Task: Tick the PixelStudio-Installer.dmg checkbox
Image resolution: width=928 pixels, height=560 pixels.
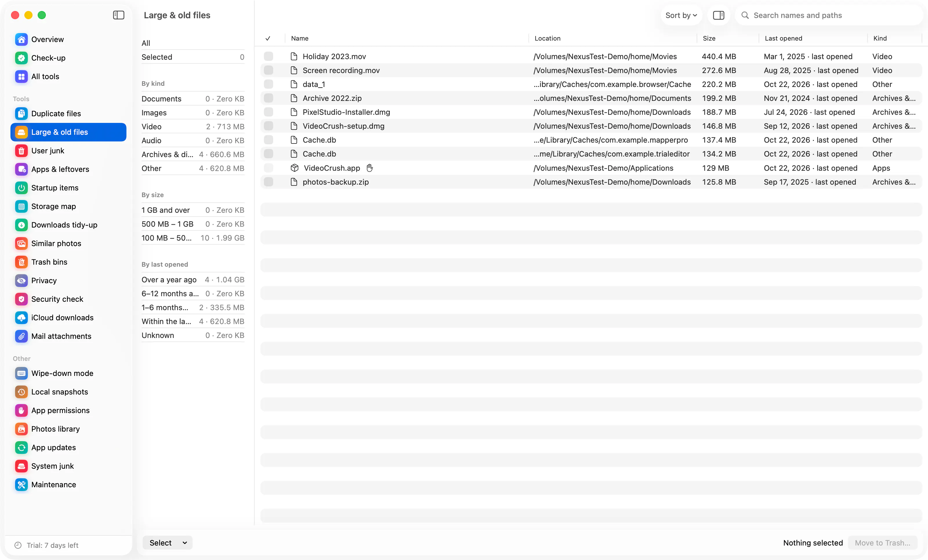Action: click(x=269, y=112)
